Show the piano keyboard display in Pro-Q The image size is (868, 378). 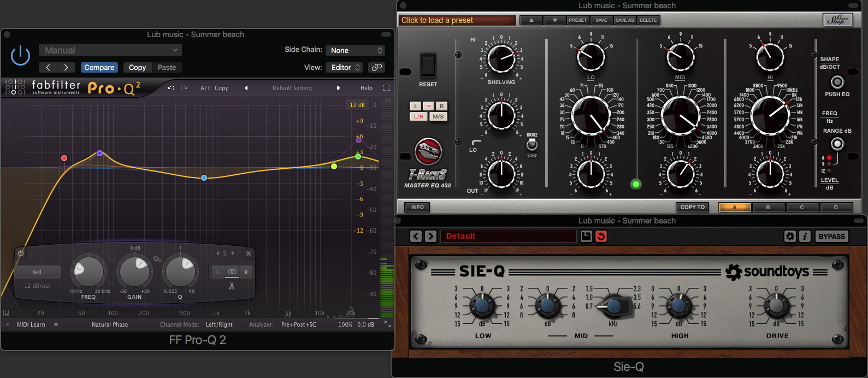6,313
